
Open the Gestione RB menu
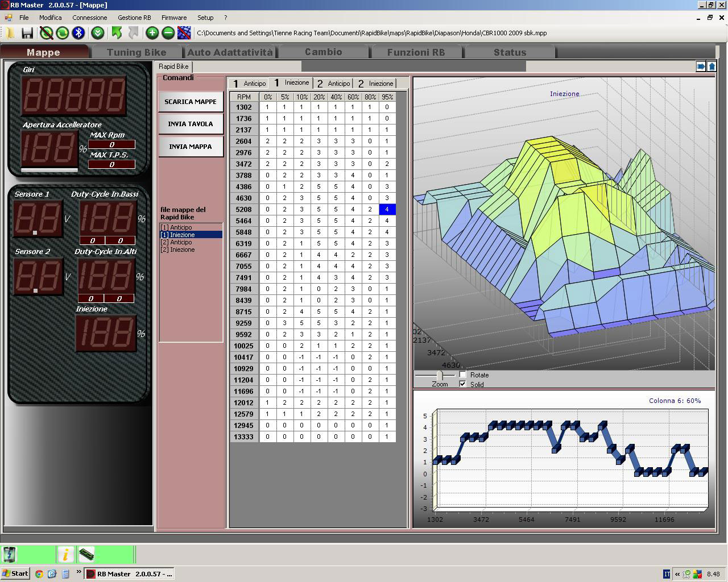click(134, 18)
